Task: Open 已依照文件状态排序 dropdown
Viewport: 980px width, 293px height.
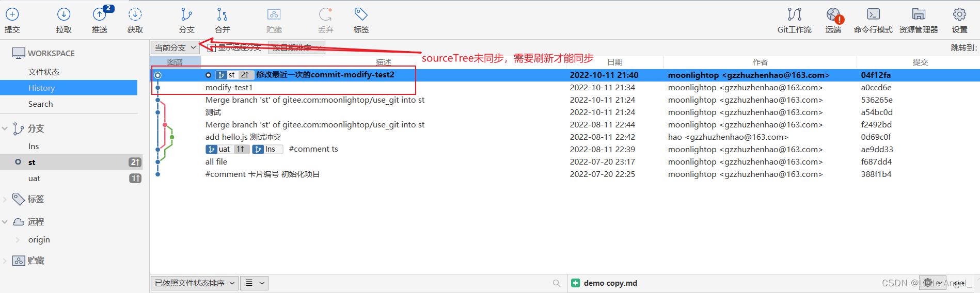Action: pyautogui.click(x=195, y=283)
